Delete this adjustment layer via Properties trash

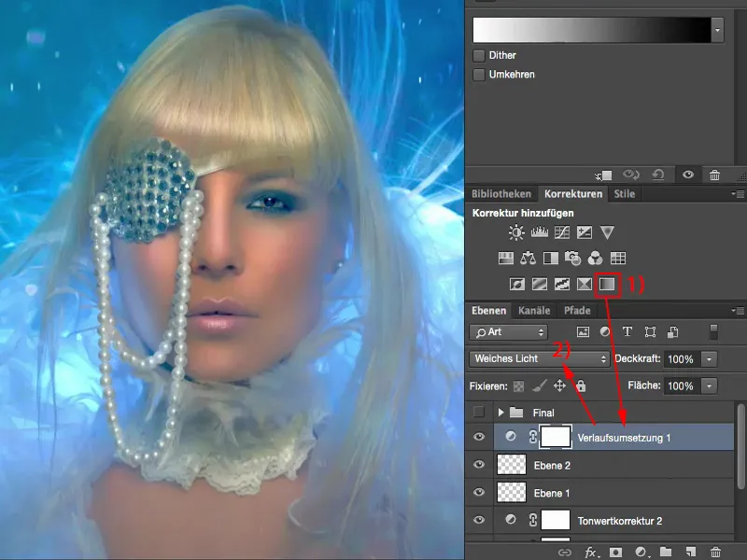coord(714,175)
